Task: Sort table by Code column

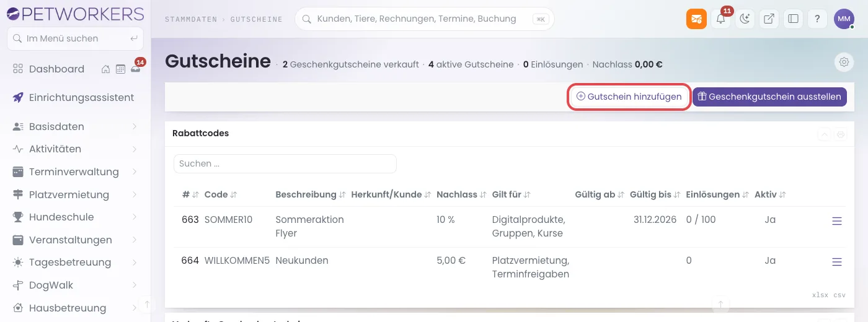Action: coord(221,194)
